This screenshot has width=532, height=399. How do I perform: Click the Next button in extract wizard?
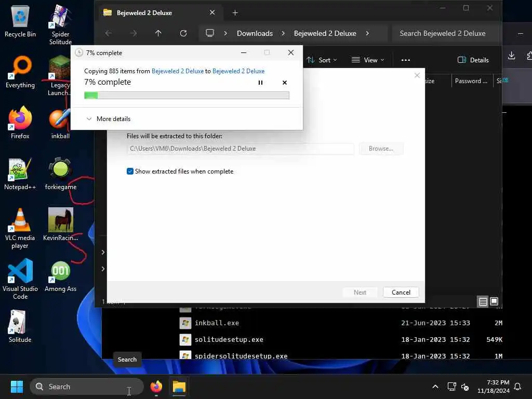click(360, 292)
